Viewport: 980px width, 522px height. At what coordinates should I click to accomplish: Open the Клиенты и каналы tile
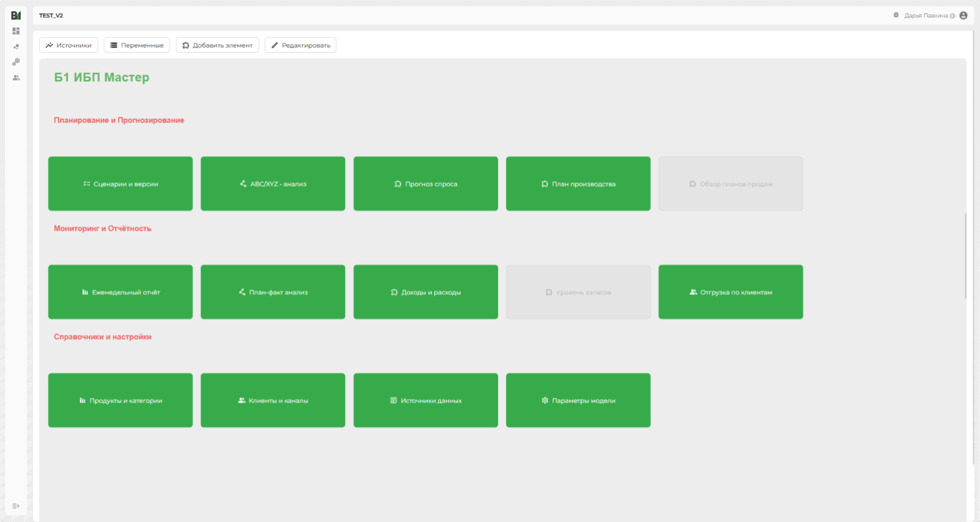click(273, 401)
